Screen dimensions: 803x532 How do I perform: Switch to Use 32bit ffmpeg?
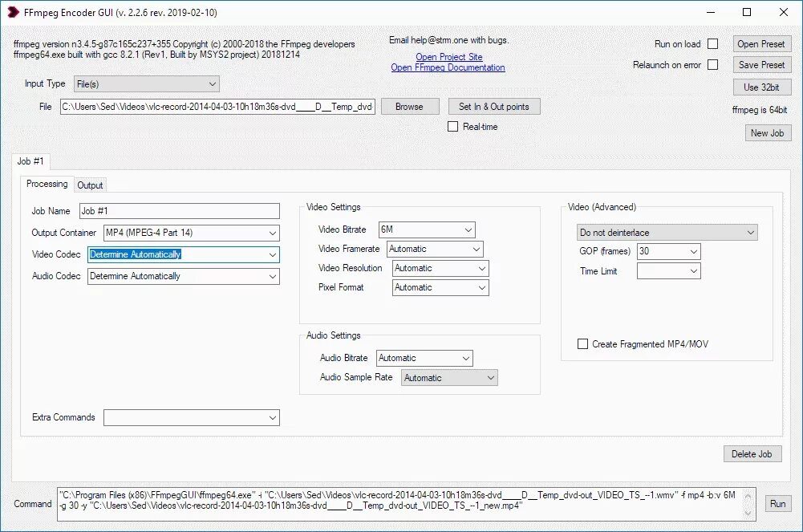point(761,87)
